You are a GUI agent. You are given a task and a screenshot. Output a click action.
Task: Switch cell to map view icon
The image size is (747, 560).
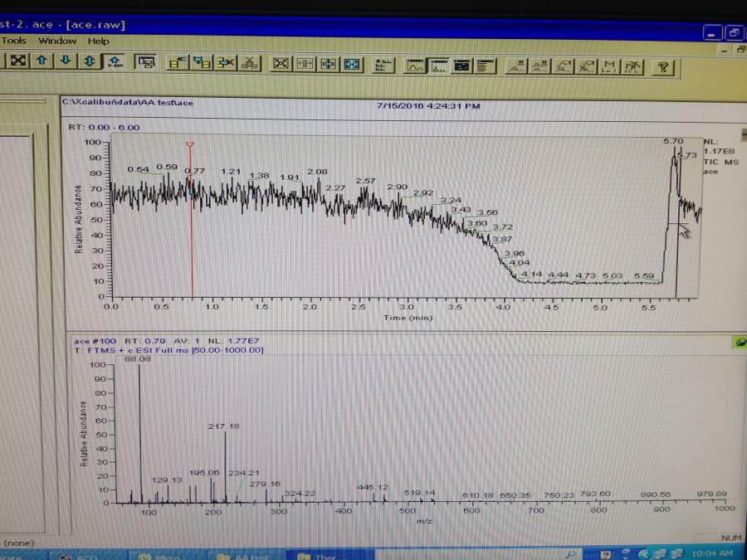(x=461, y=66)
